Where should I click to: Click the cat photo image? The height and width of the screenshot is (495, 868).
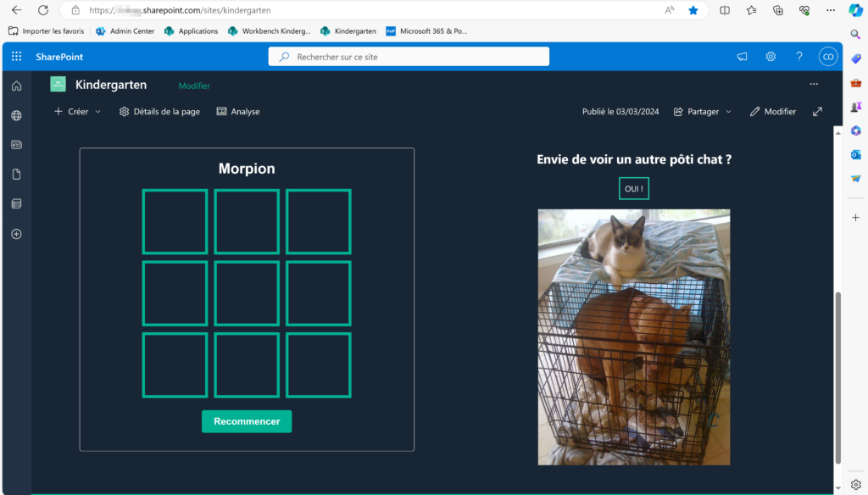point(634,337)
